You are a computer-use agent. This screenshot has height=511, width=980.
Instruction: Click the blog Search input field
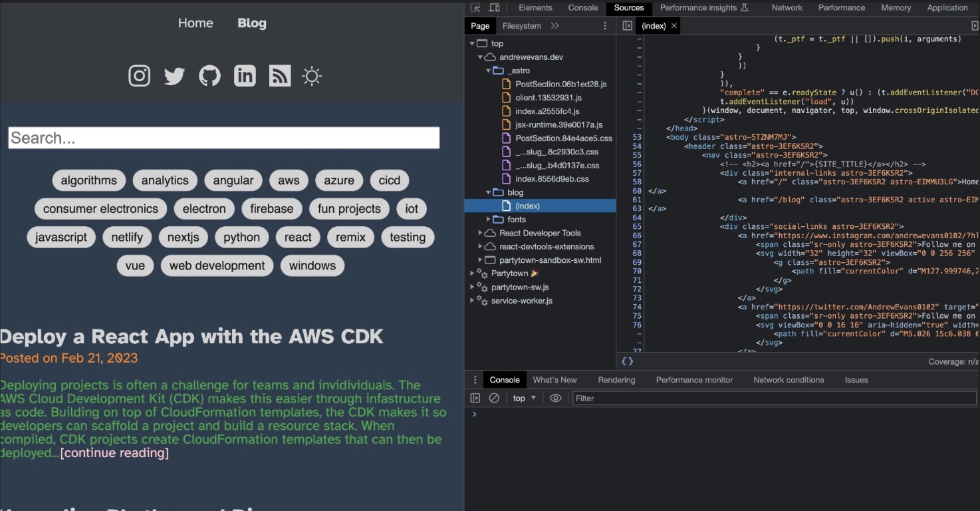223,138
